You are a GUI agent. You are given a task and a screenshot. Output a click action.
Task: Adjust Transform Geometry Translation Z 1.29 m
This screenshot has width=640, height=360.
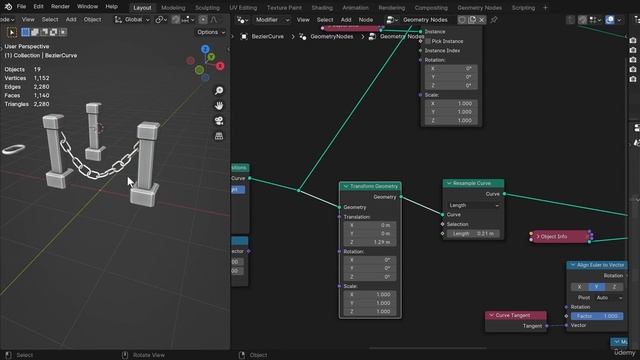click(370, 242)
